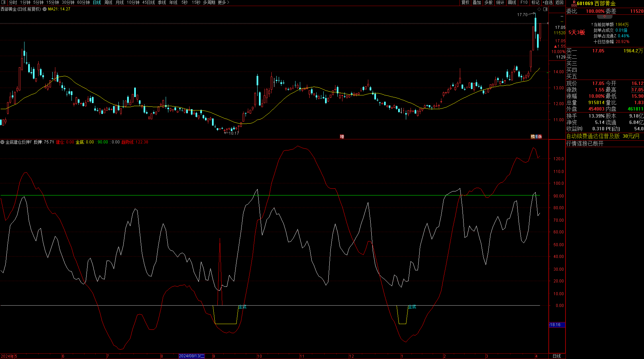Collapse the limit-up info panel with the red chevron
Screen dimensions: 644x359
point(604,16)
